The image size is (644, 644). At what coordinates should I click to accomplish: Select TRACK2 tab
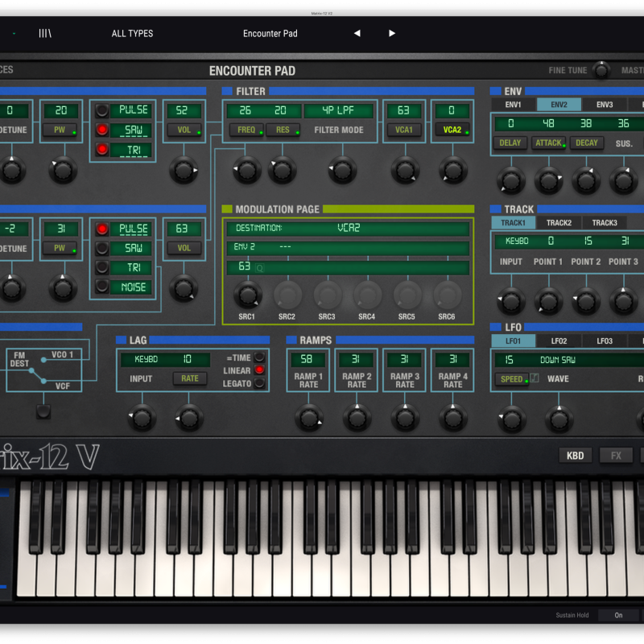click(x=559, y=223)
